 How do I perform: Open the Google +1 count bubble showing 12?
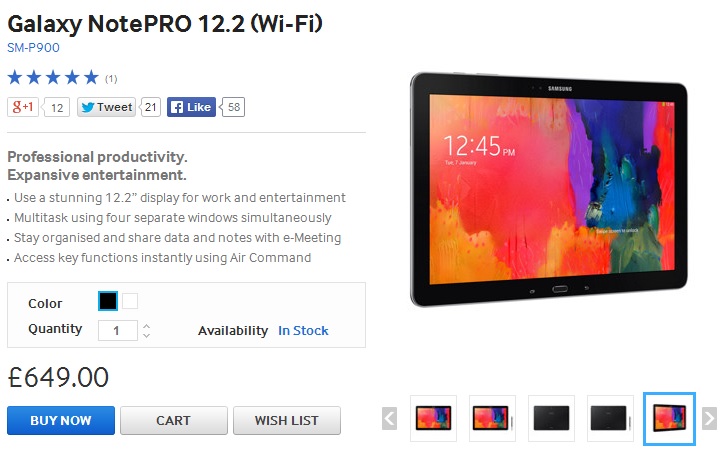point(56,108)
